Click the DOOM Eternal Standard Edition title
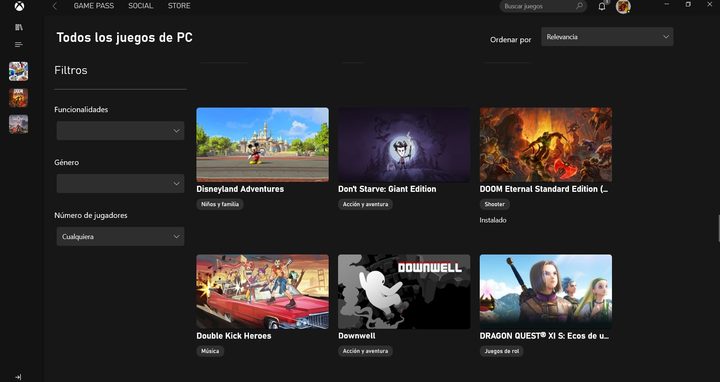The height and width of the screenshot is (382, 720). pyautogui.click(x=544, y=189)
